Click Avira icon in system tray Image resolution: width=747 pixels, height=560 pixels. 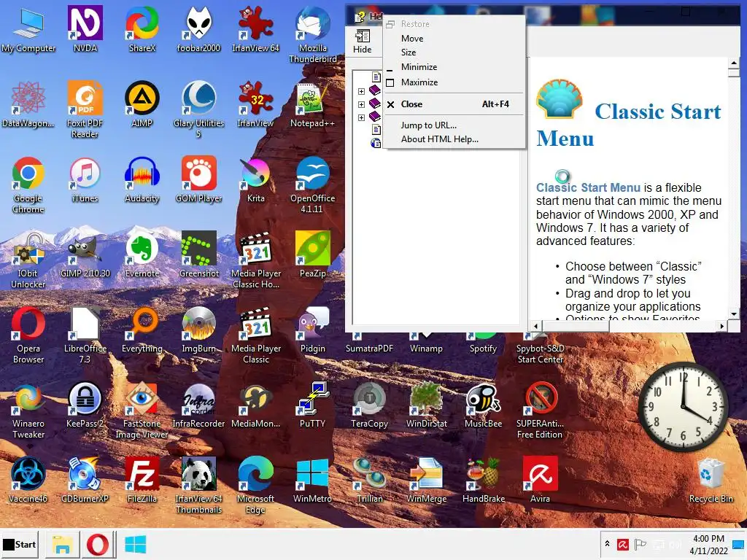623,544
